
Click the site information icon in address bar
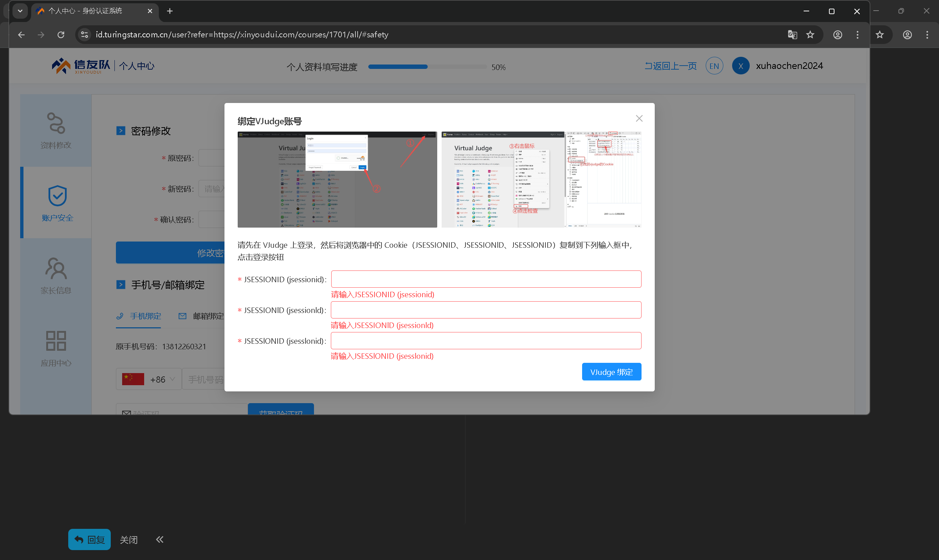pos(84,35)
